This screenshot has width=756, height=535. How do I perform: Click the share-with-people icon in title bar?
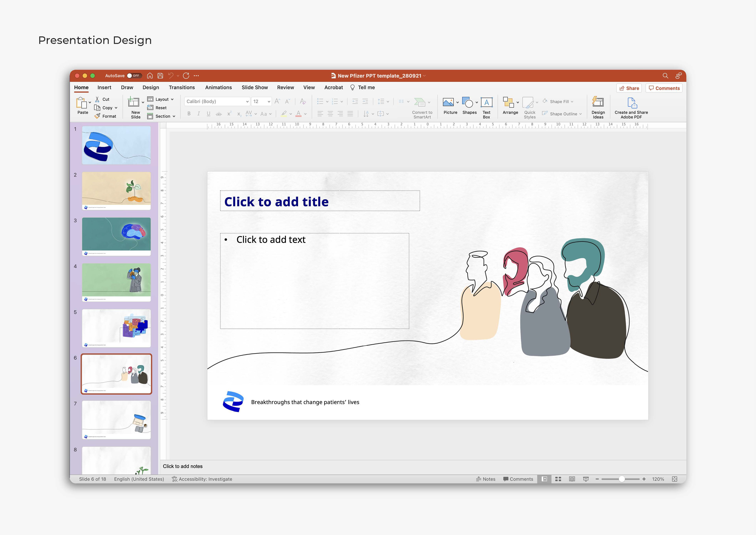coord(679,75)
